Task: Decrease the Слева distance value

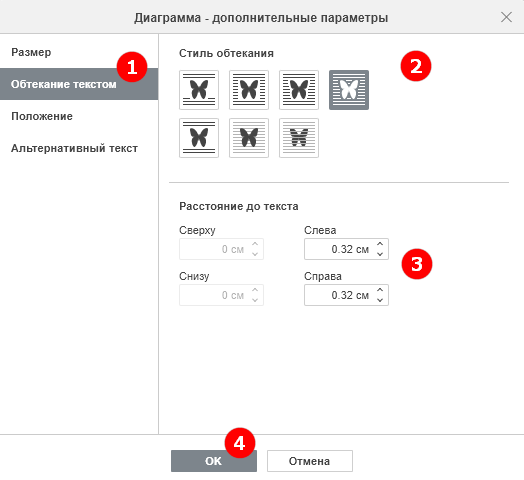Action: click(380, 254)
